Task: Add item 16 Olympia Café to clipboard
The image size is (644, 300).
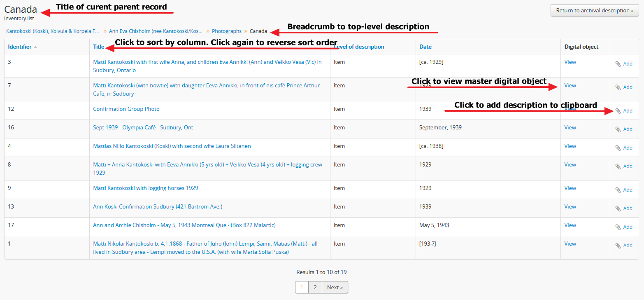Action: point(623,129)
